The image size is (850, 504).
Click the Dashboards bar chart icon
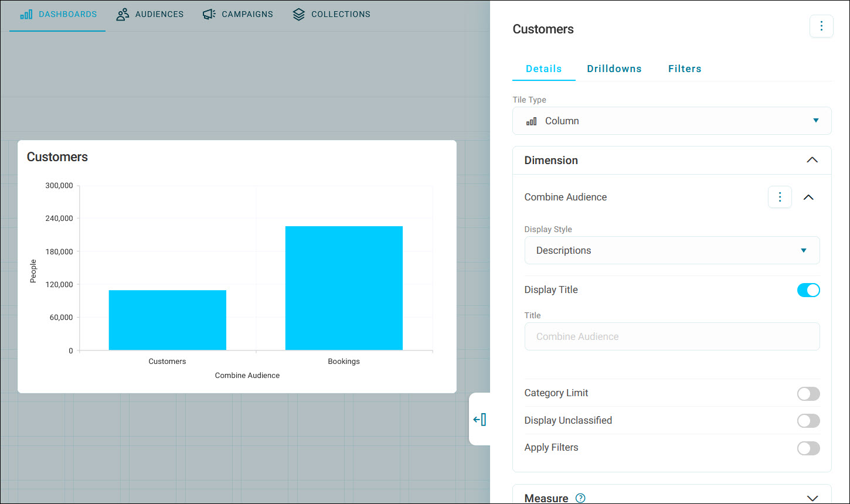pyautogui.click(x=26, y=14)
